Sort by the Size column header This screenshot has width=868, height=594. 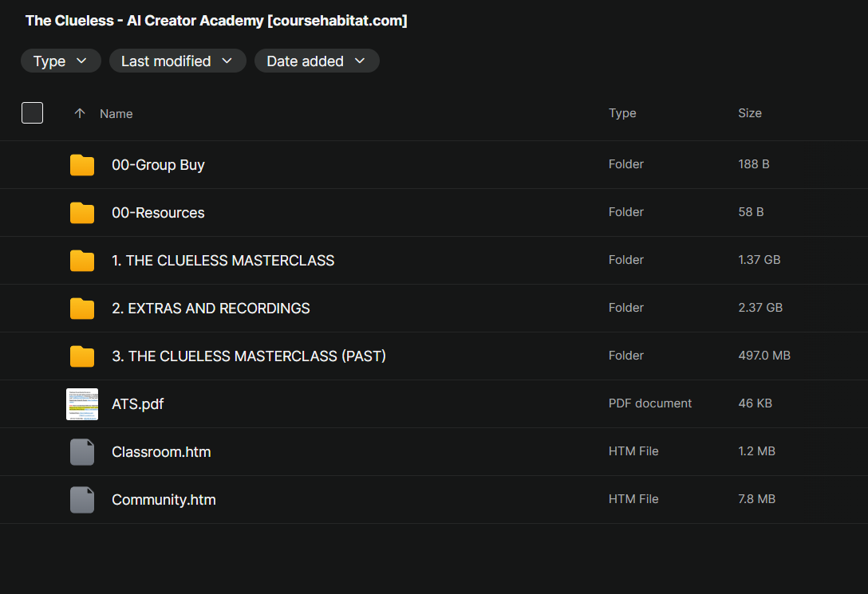point(750,113)
